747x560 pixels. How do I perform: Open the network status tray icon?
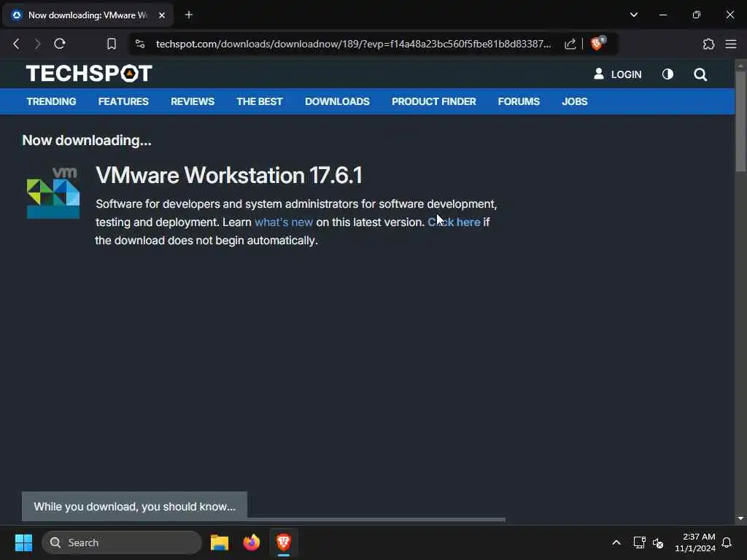coord(639,542)
